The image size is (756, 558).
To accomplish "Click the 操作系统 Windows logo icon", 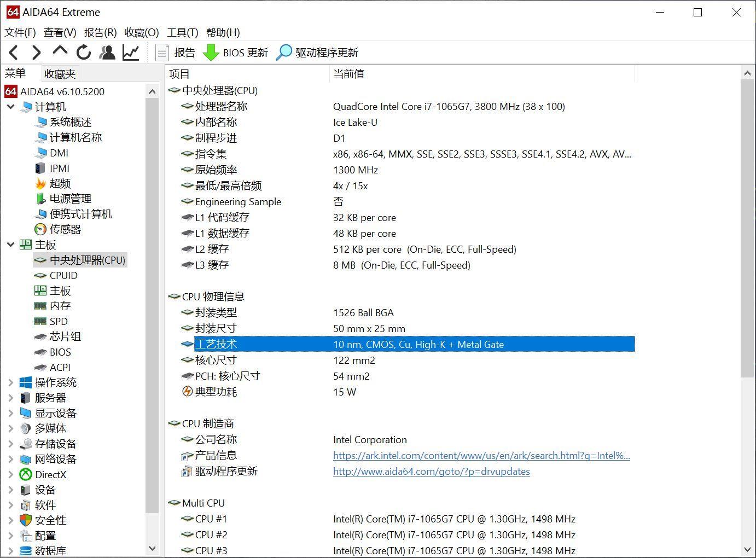I will [26, 382].
